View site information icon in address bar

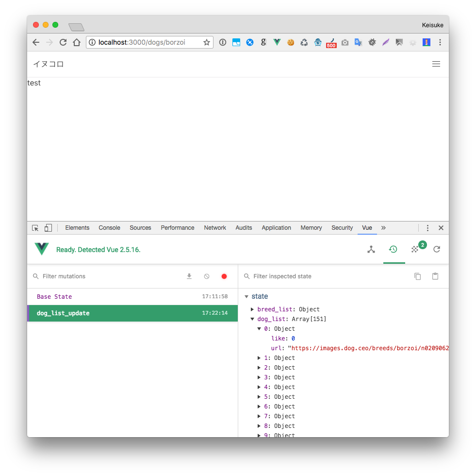92,42
